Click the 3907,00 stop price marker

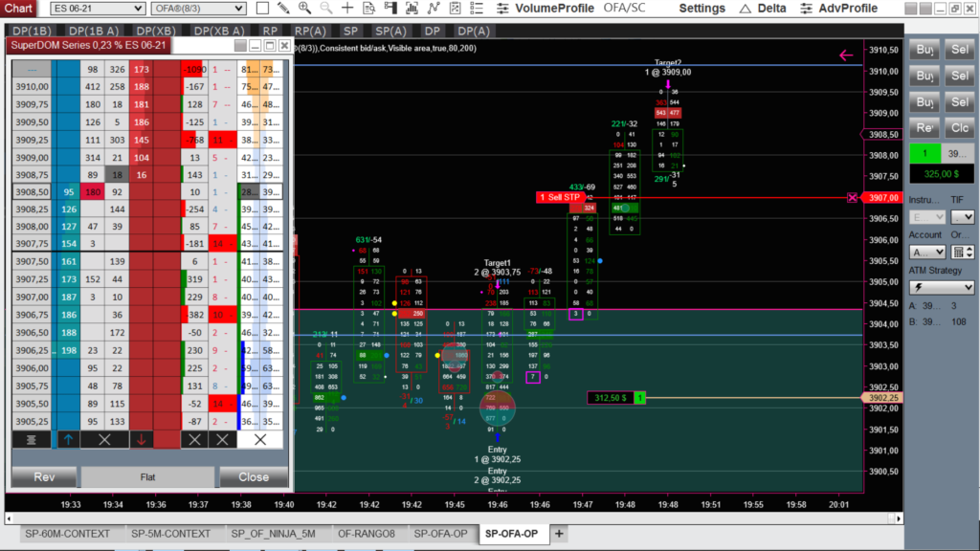coord(881,197)
